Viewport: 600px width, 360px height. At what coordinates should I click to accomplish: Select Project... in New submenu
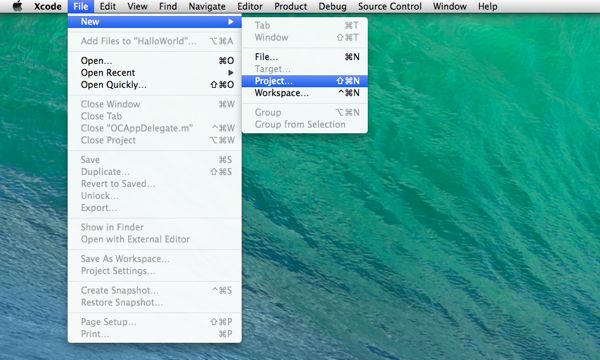305,81
